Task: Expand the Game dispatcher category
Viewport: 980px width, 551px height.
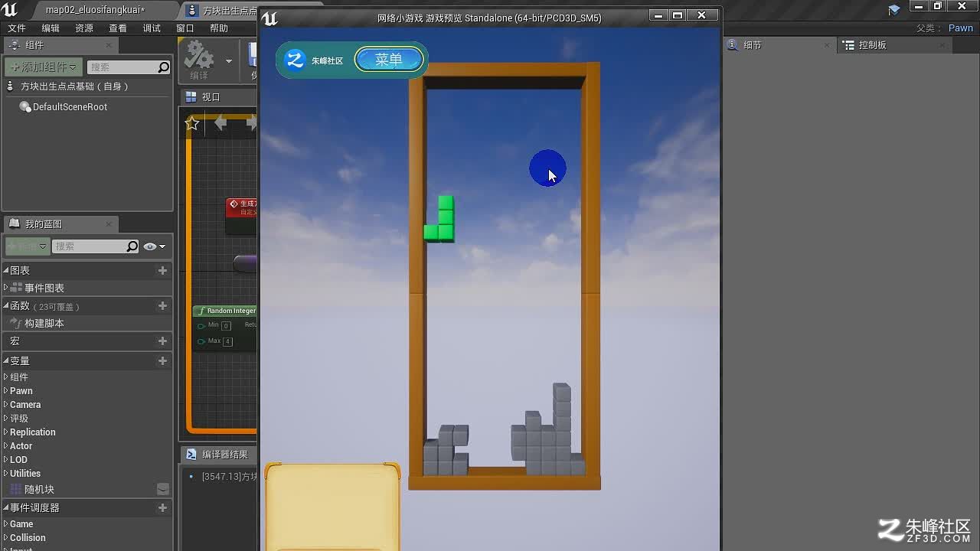Action: (6, 524)
